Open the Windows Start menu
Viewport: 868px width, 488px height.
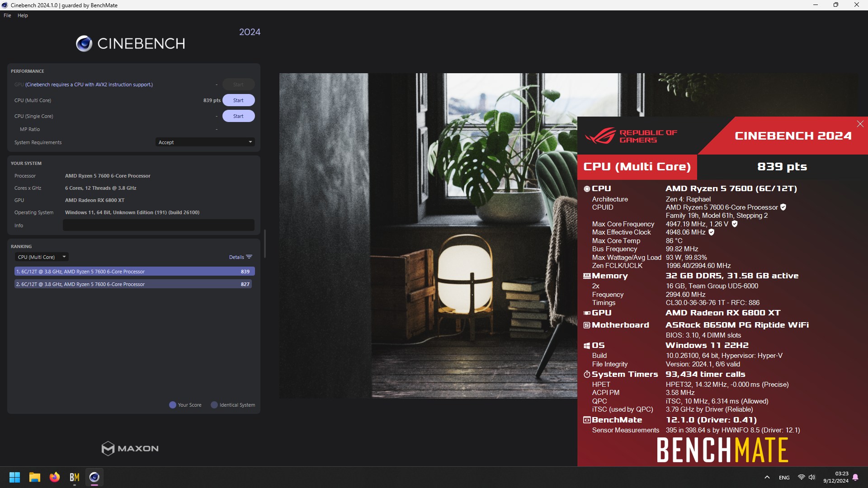coord(14,477)
